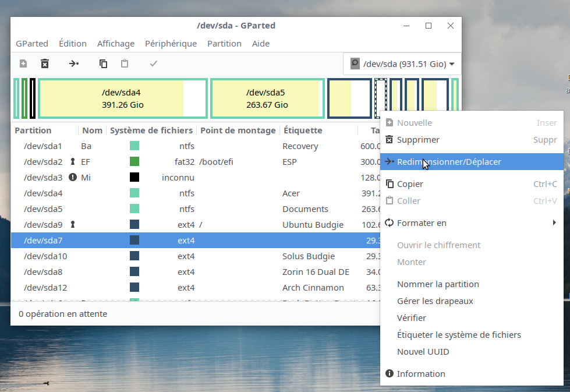Select the /dev/sda4 block in disk map
This screenshot has height=392, width=570.
pyautogui.click(x=122, y=98)
